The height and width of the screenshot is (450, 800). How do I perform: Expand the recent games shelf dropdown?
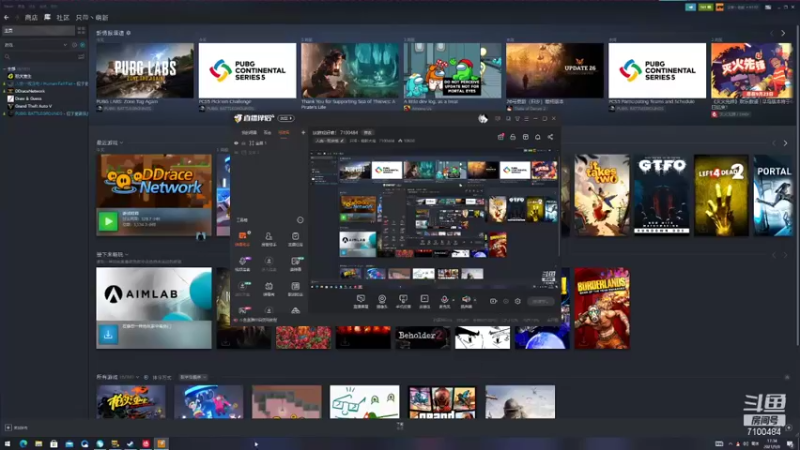[x=121, y=143]
